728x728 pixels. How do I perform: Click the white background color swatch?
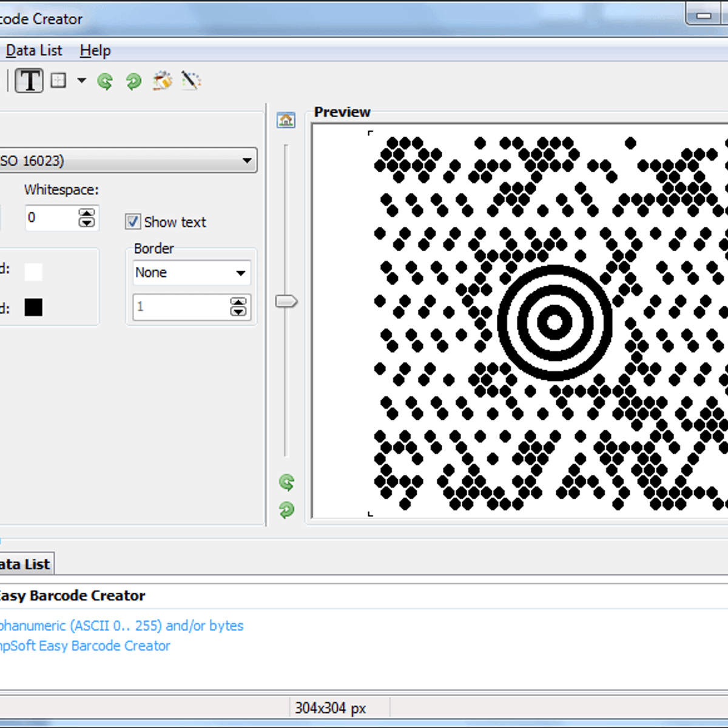[x=33, y=272]
